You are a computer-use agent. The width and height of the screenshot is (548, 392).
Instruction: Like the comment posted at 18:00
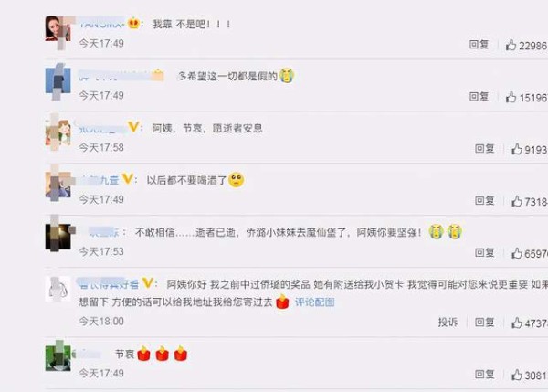point(517,323)
